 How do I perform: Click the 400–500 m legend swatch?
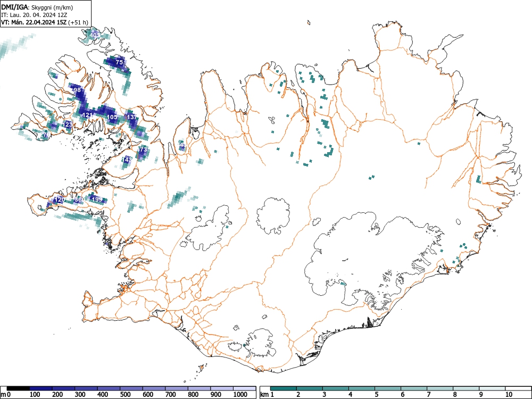(x=109, y=388)
